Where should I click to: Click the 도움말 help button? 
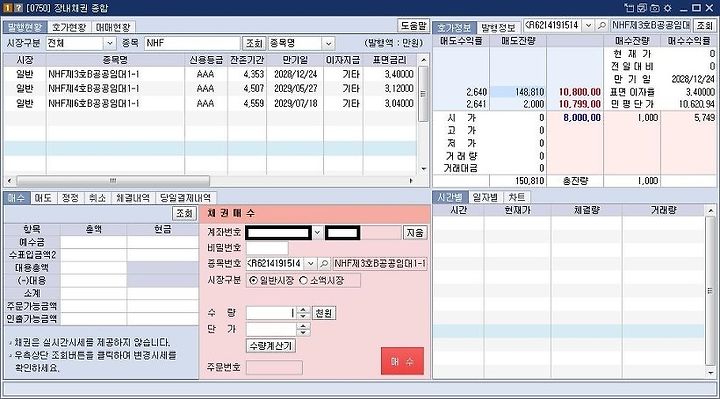[413, 25]
